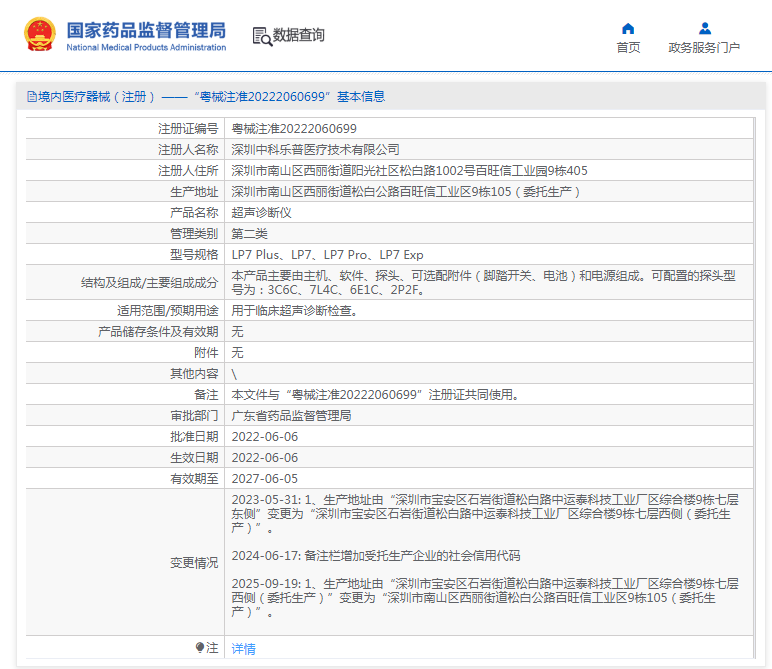This screenshot has height=669, width=772.
Task: Click the 结构及组成/主要组成成分 label
Action: [149, 283]
